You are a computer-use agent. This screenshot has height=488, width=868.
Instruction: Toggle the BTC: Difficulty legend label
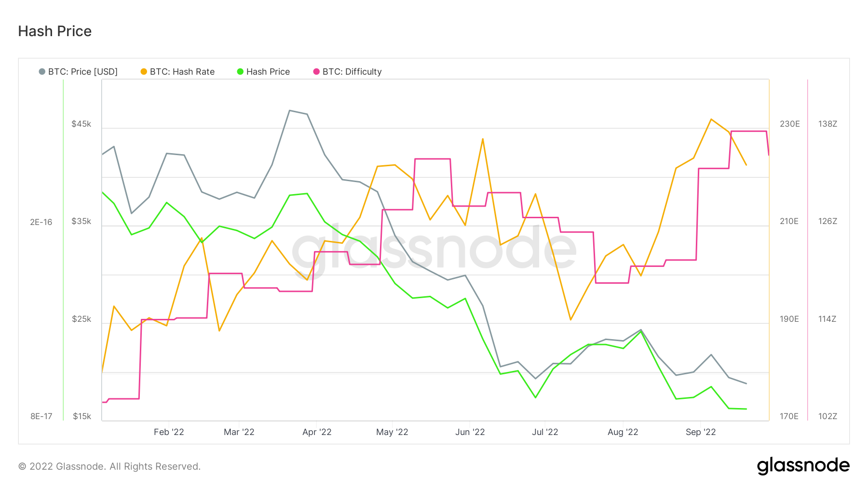pos(352,72)
